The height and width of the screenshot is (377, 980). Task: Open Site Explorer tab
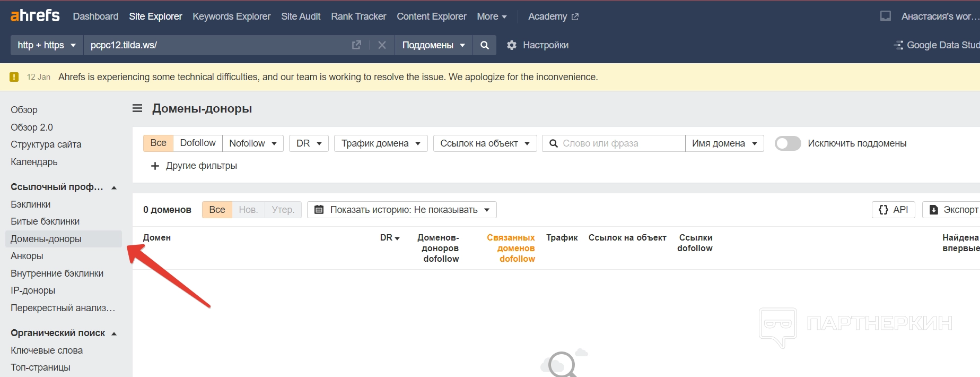tap(155, 16)
